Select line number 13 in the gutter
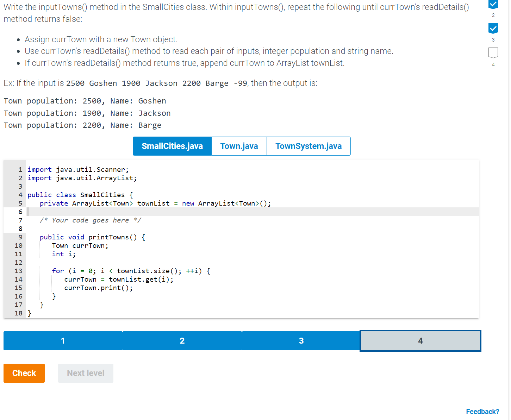Screen dimensions: 511x420 pyautogui.click(x=18, y=271)
